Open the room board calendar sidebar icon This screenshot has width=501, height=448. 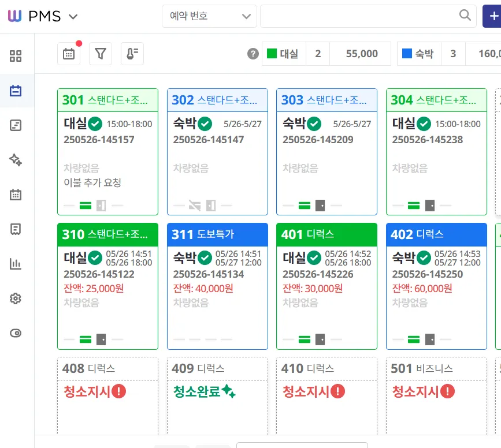(16, 91)
